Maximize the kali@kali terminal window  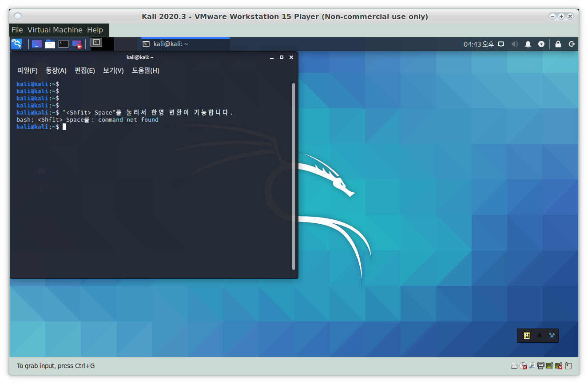click(282, 57)
